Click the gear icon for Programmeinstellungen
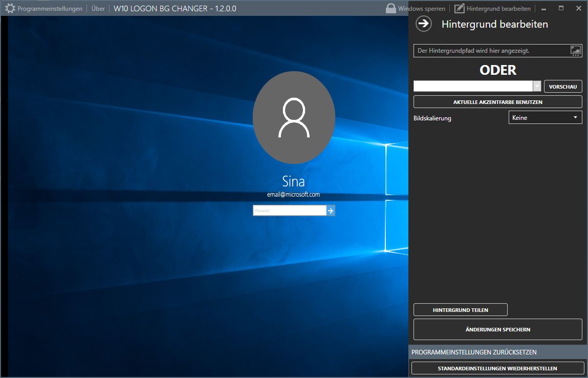 click(x=10, y=8)
